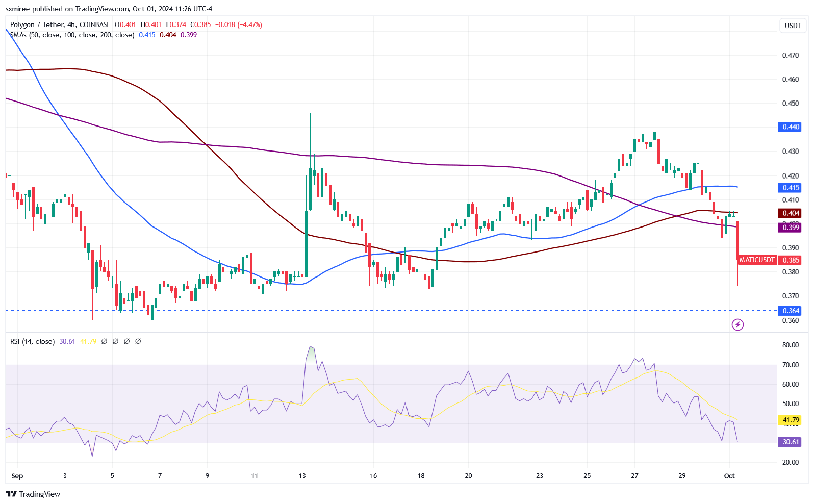Select the SMAs indicator legend

[x=72, y=35]
